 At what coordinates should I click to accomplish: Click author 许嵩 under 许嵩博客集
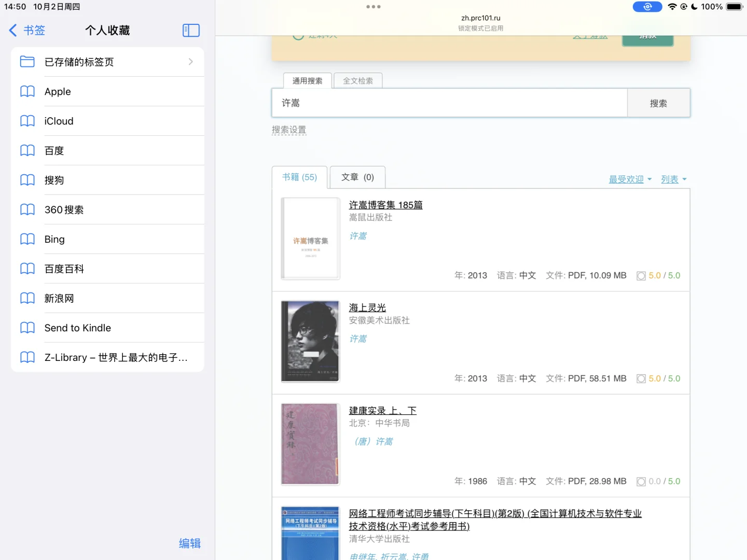pos(358,236)
